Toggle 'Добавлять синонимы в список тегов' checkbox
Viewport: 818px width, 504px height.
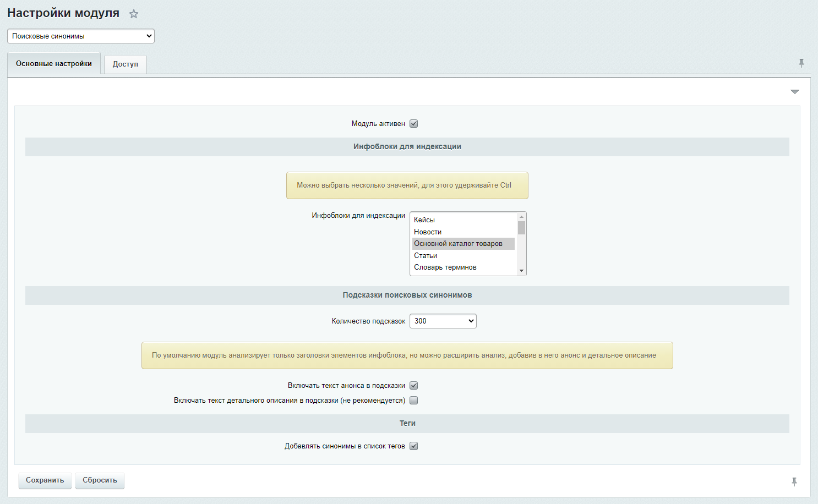(414, 446)
